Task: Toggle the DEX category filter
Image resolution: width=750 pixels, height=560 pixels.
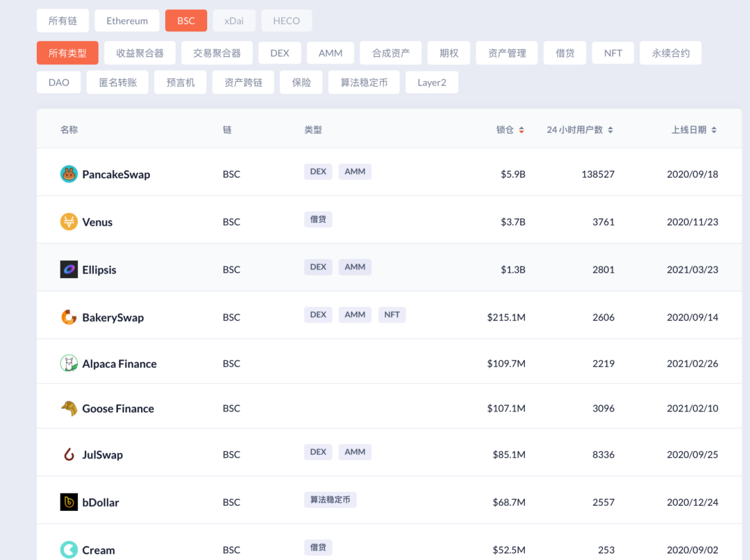Action: 279,52
